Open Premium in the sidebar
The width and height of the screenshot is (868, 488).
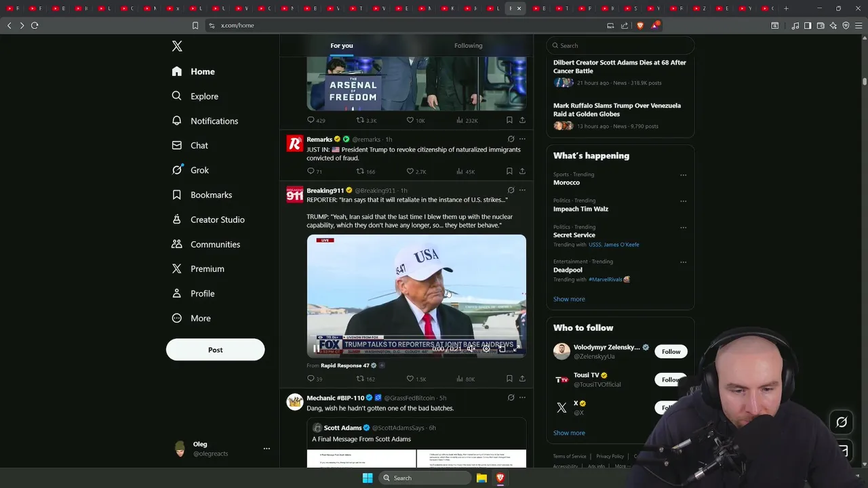click(198, 268)
